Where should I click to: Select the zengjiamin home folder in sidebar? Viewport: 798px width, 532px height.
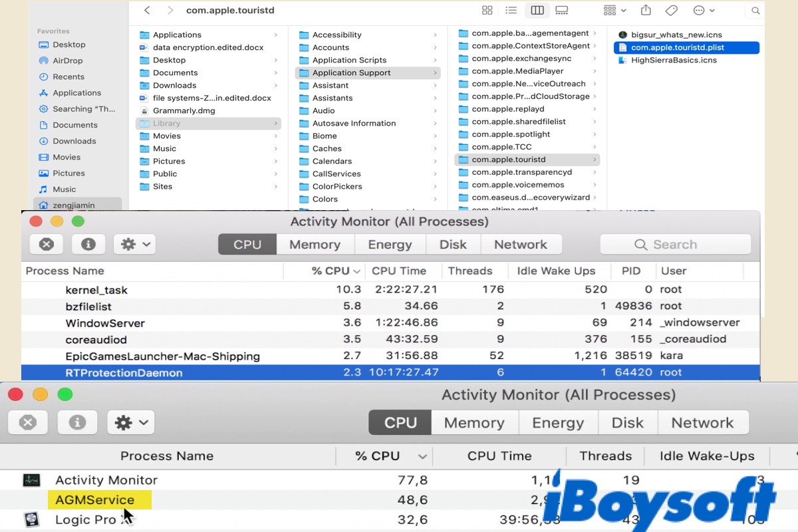click(78, 205)
